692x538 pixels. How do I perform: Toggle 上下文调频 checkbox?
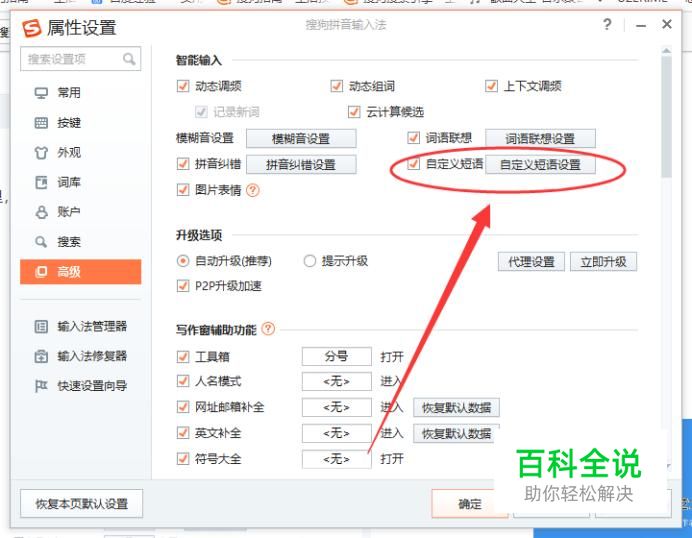click(x=491, y=86)
